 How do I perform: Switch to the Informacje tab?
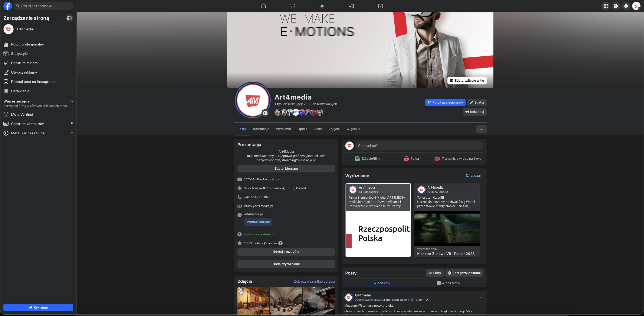point(261,129)
